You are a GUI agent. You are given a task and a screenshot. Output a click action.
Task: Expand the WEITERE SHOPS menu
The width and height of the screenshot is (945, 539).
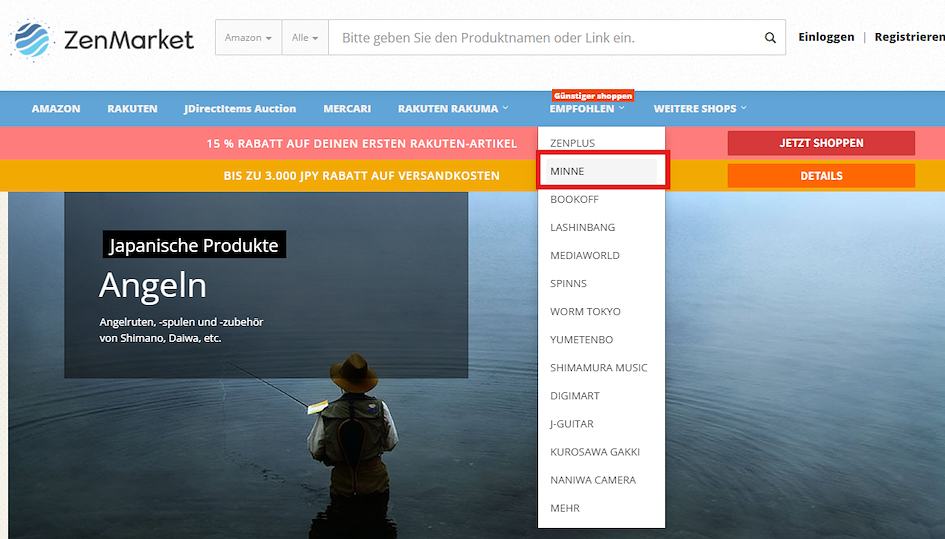pyautogui.click(x=700, y=109)
